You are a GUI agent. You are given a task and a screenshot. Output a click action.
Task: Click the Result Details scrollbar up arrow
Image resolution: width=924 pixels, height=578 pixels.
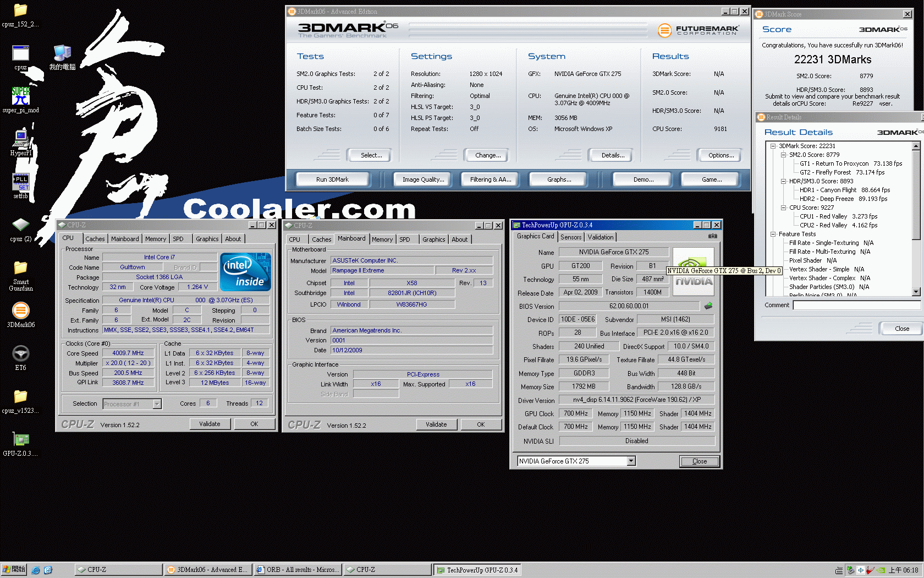click(916, 146)
